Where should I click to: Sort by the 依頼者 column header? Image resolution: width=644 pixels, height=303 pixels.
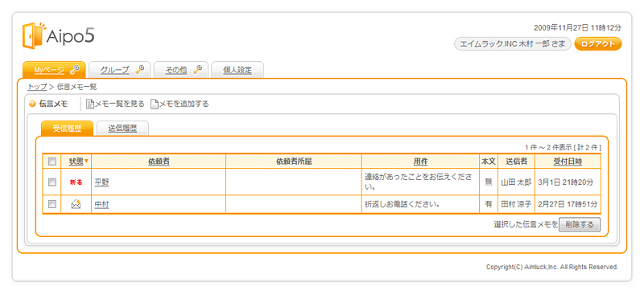coord(159,162)
